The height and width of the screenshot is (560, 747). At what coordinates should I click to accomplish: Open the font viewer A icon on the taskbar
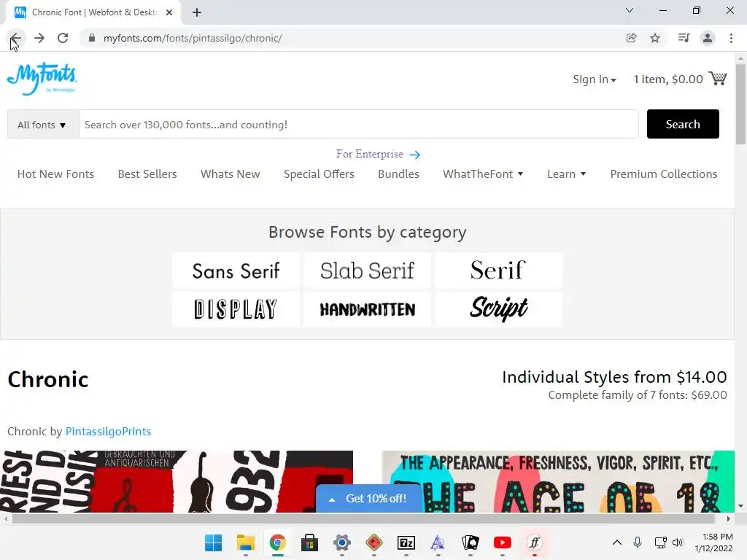[438, 542]
